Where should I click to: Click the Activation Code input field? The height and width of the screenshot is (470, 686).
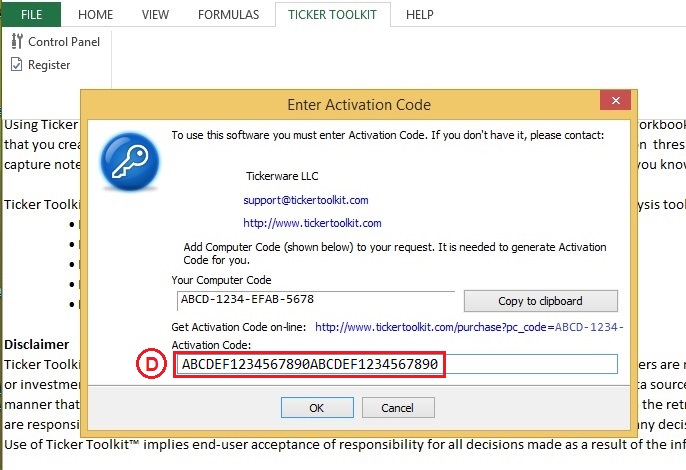tap(396, 364)
